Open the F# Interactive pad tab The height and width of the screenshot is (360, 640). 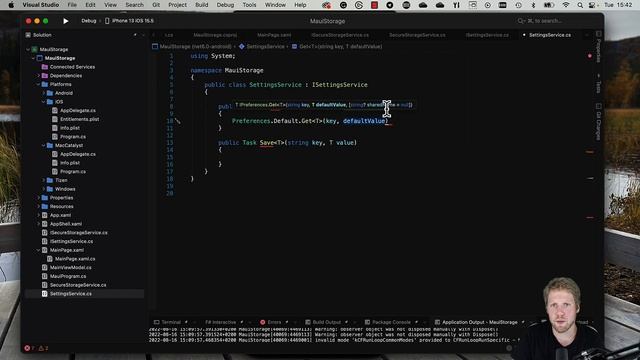pyautogui.click(x=220, y=322)
